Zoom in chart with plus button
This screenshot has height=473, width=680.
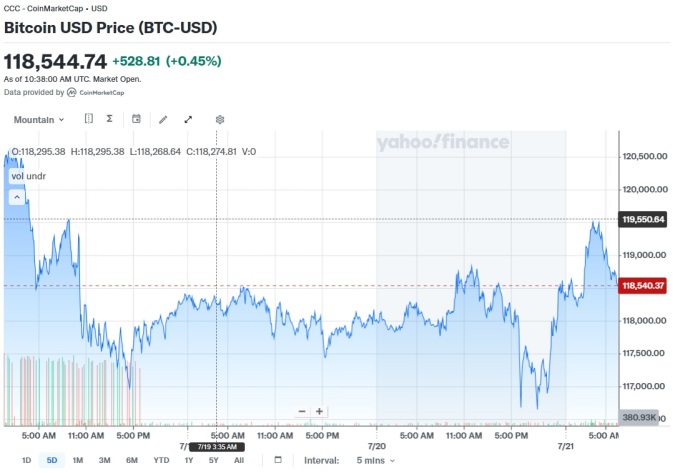(320, 411)
